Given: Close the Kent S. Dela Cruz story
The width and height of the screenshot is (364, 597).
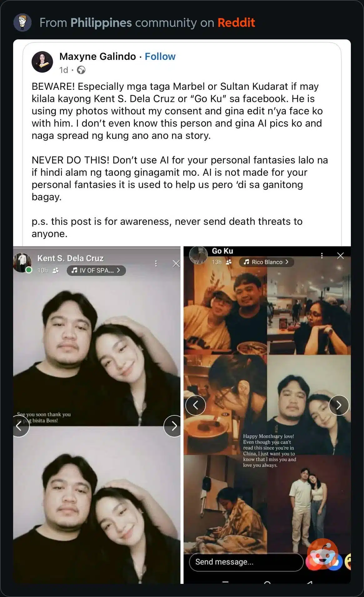Looking at the screenshot, I should (176, 264).
